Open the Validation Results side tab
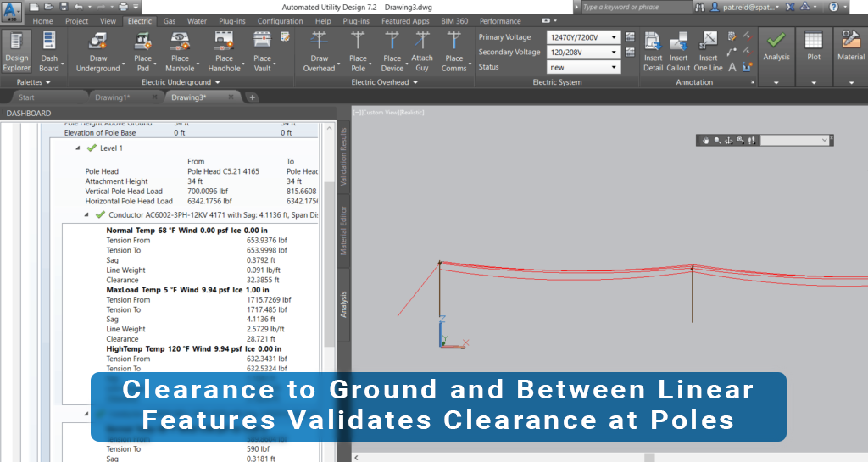 (343, 157)
